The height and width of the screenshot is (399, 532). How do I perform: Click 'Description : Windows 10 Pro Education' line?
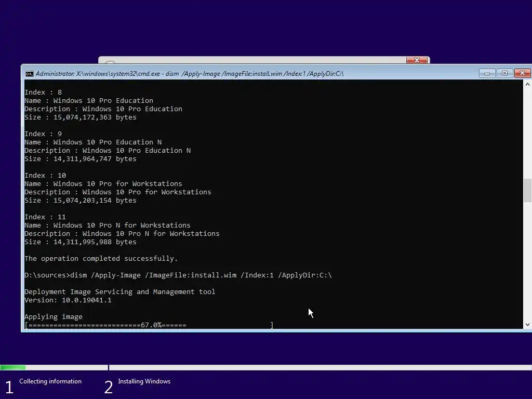pos(103,109)
